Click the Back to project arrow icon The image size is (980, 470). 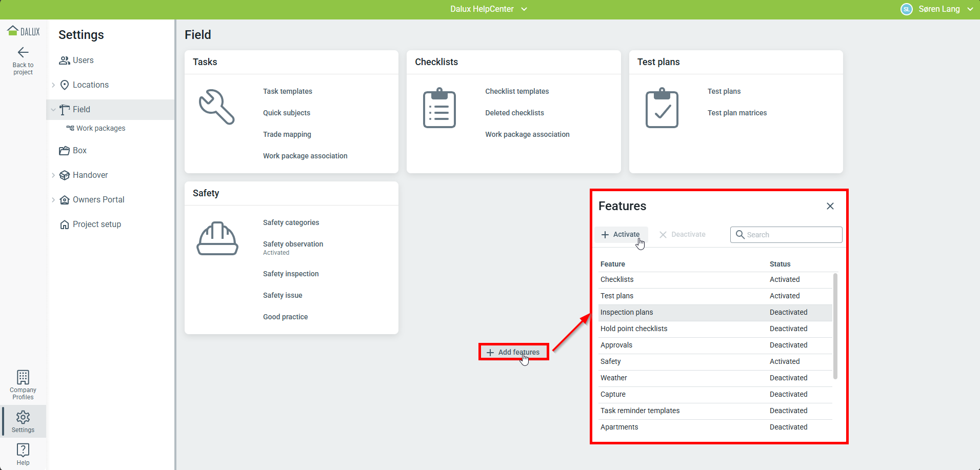(x=23, y=52)
